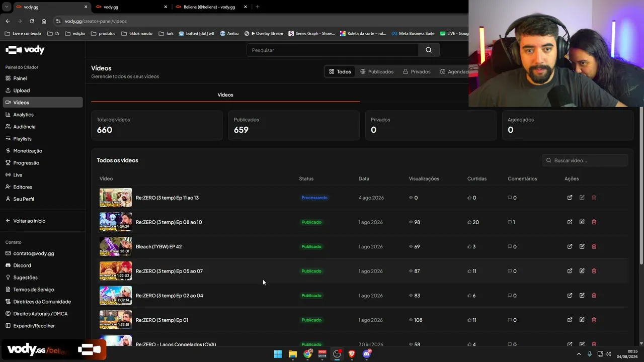The image size is (644, 362).
Task: Open the Windows Start menu
Action: point(278,354)
